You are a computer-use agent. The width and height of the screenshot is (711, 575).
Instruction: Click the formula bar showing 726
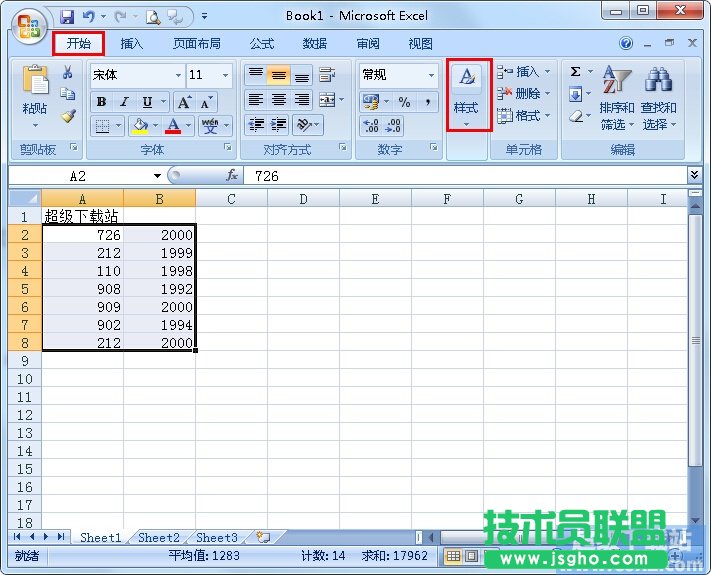tap(466, 176)
